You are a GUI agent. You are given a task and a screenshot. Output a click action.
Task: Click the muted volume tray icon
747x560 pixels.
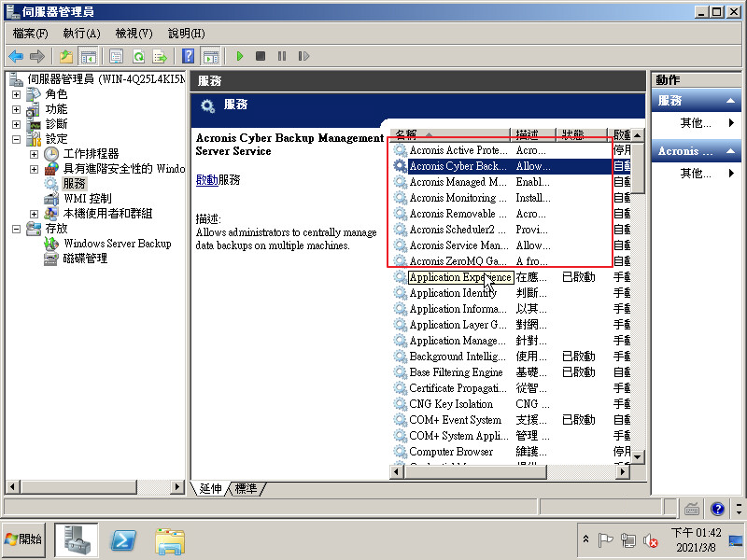651,540
